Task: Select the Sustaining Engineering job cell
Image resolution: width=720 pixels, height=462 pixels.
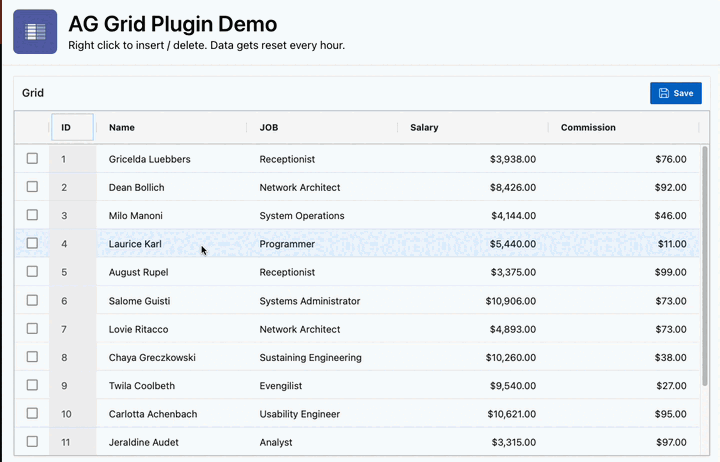Action: coord(322,357)
